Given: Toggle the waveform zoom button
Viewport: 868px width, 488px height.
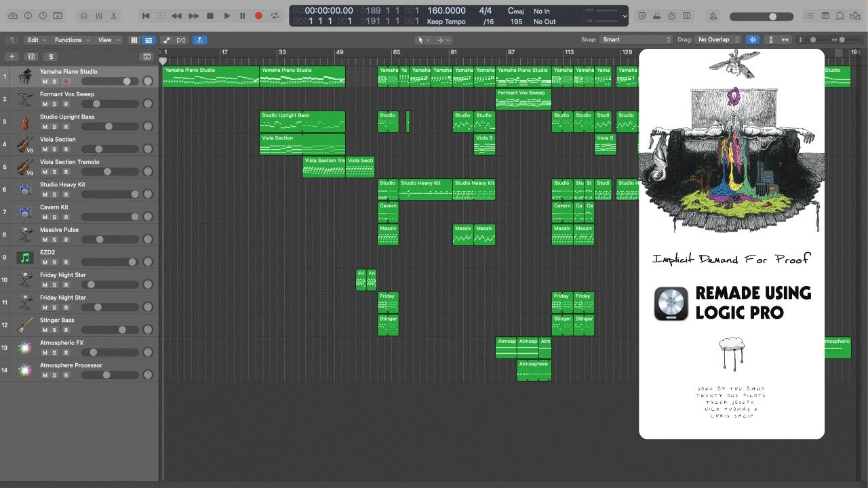Looking at the screenshot, I should point(752,40).
